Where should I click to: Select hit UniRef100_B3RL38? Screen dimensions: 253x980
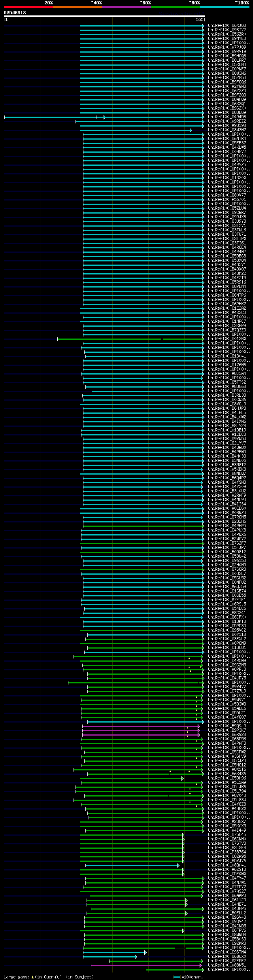[x=227, y=395]
